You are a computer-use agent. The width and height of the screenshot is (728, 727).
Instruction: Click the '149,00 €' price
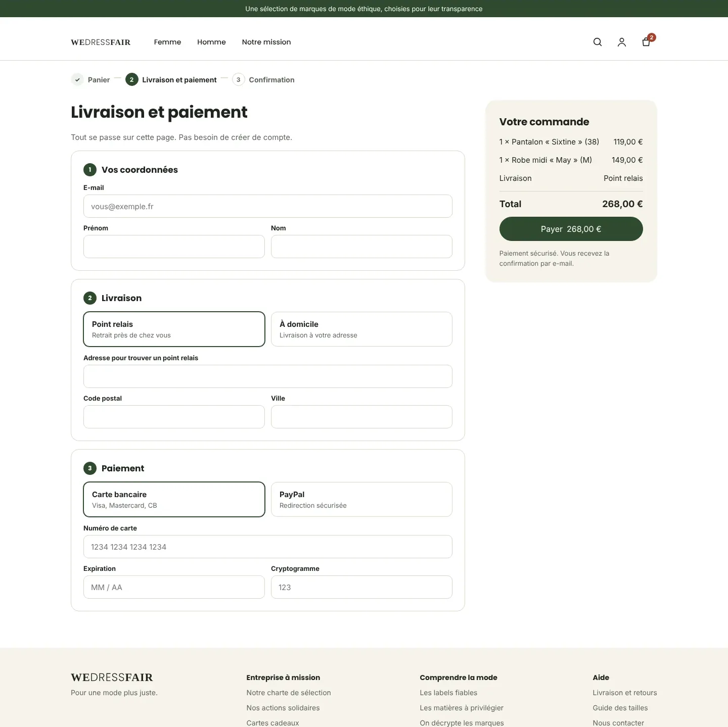pyautogui.click(x=627, y=160)
